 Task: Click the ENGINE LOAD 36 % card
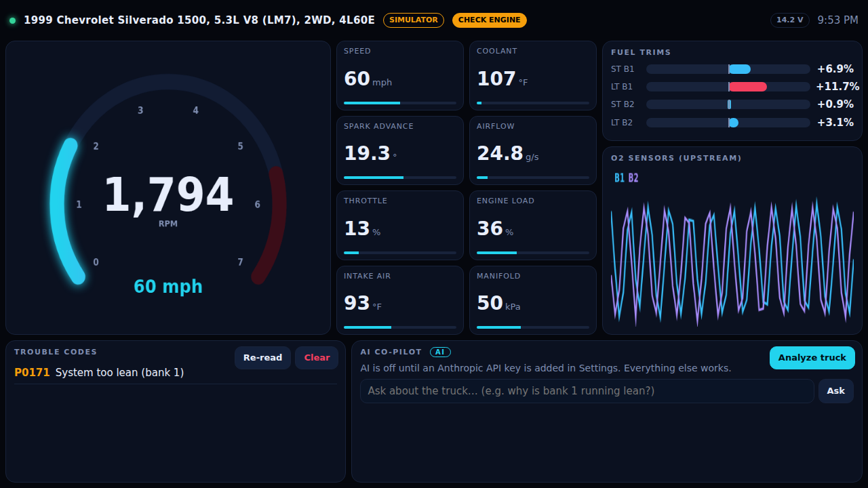point(533,225)
